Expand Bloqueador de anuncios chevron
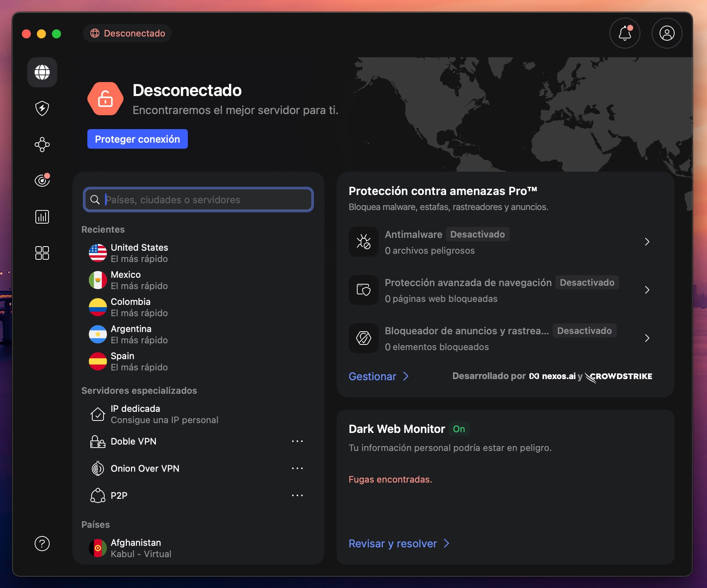The width and height of the screenshot is (707, 588). click(647, 338)
